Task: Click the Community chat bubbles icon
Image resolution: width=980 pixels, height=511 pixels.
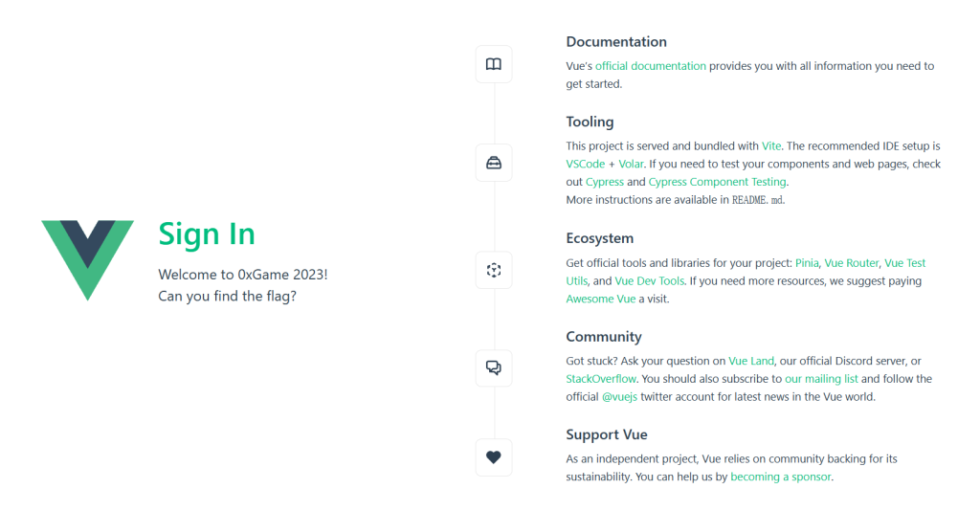Action: 494,367
